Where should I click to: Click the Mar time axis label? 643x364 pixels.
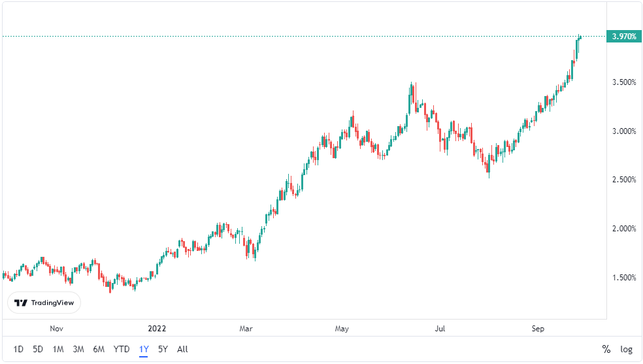pyautogui.click(x=246, y=328)
